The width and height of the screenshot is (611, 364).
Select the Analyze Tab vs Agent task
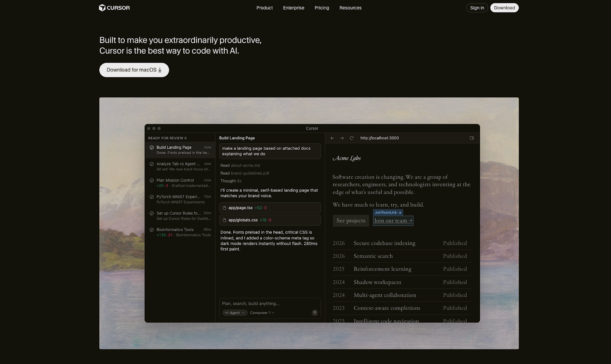(180, 166)
